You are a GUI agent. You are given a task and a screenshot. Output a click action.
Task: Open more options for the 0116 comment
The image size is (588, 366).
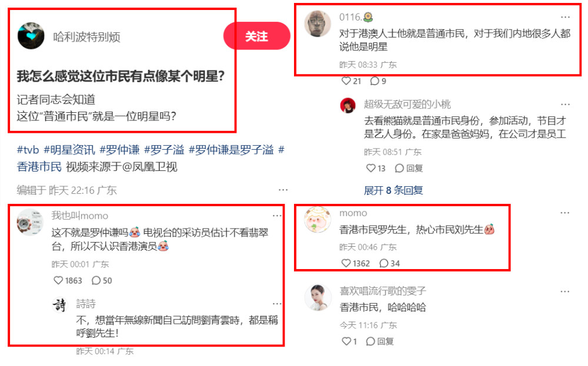[565, 17]
